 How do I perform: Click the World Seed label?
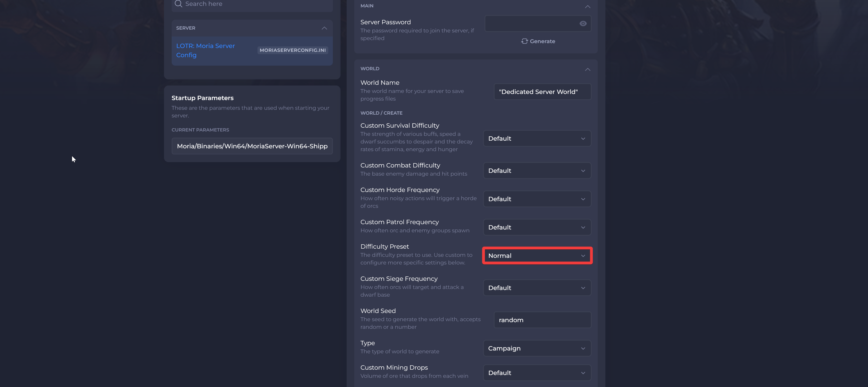coord(378,311)
